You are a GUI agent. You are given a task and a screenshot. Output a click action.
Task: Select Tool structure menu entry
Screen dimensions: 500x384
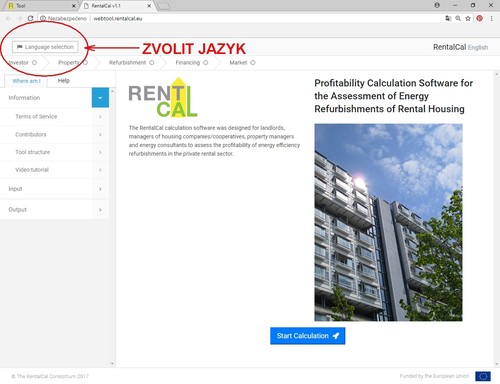coord(32,152)
